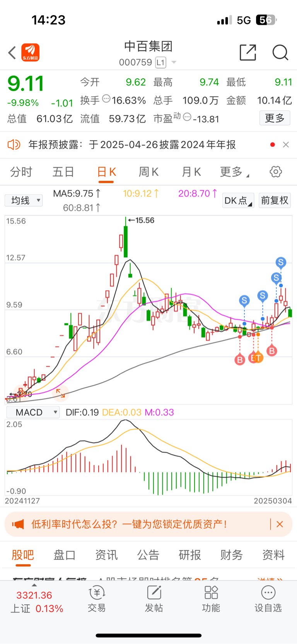The width and height of the screenshot is (297, 644).
Task: Tap the MA5:9.75 value
Action: point(77,193)
